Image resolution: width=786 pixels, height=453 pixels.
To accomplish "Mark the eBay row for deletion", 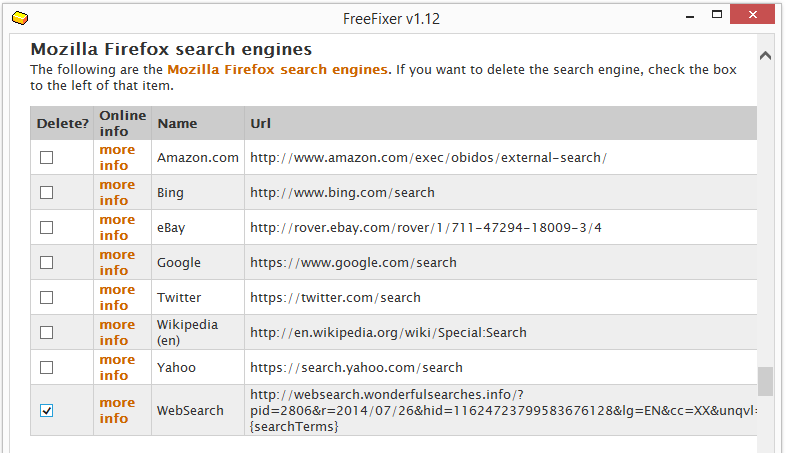I will coord(47,228).
